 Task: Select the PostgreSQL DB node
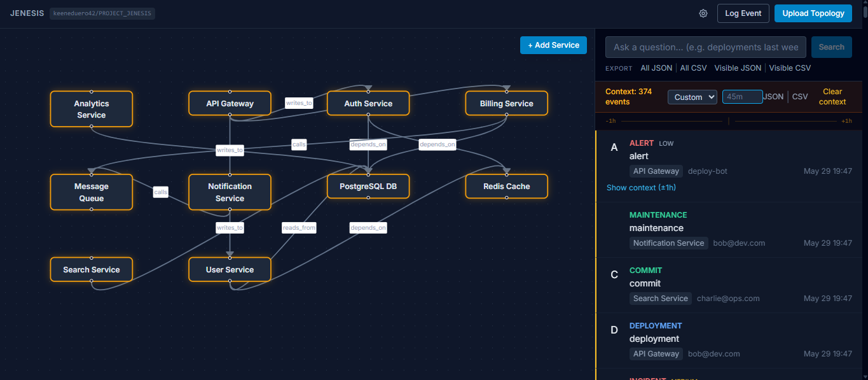click(x=368, y=186)
